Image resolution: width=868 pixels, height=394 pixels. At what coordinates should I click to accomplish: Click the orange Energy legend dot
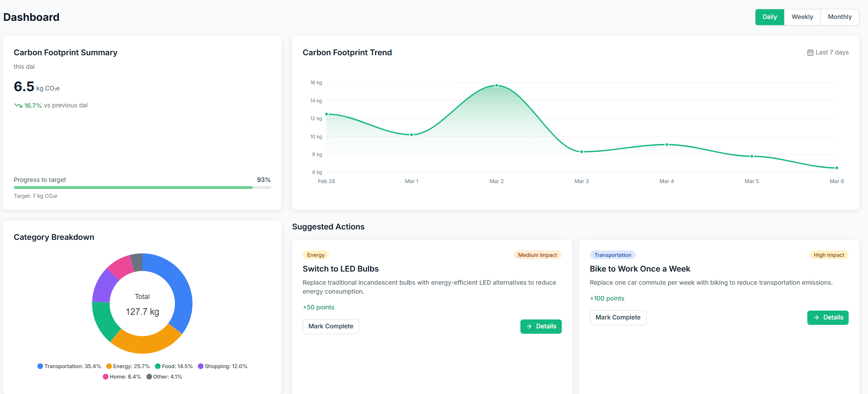(x=109, y=366)
